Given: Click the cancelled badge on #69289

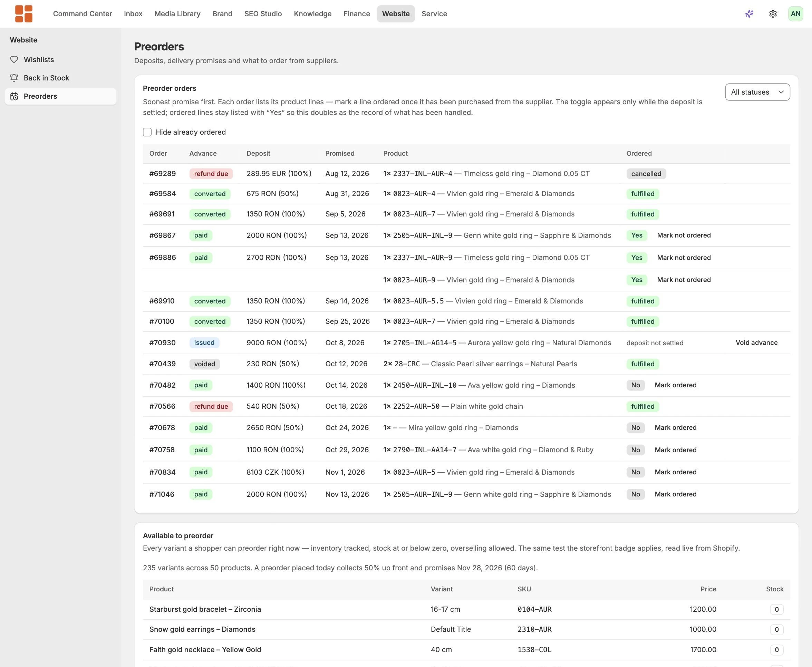Looking at the screenshot, I should tap(646, 174).
